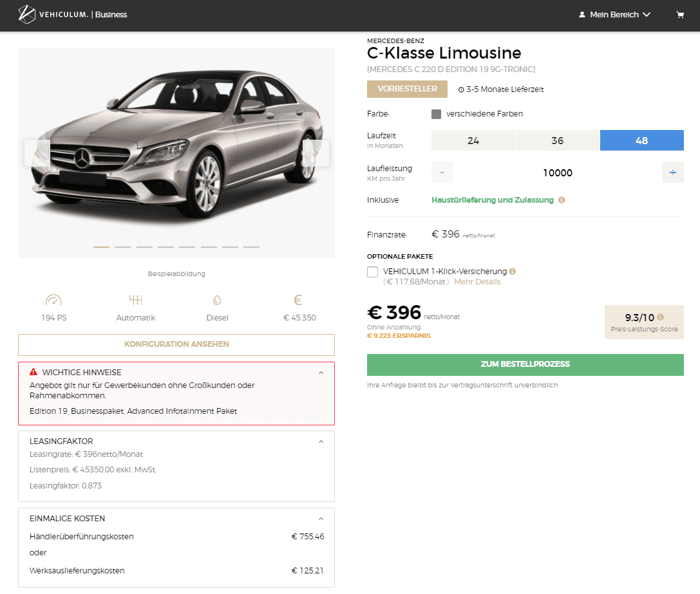Image resolution: width=700 pixels, height=594 pixels.
Task: Jump to second carousel image indicator
Action: point(123,246)
